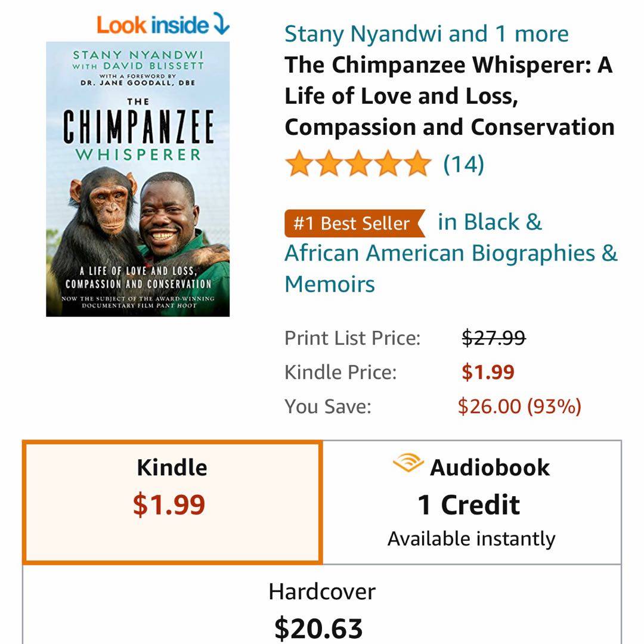Image resolution: width=644 pixels, height=644 pixels.
Task: Click the Available instantly text
Action: (x=471, y=538)
